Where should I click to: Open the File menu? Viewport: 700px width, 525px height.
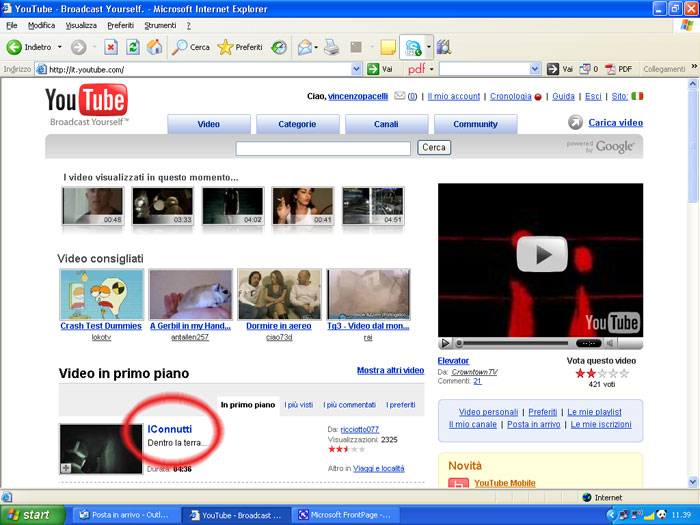tap(12, 25)
